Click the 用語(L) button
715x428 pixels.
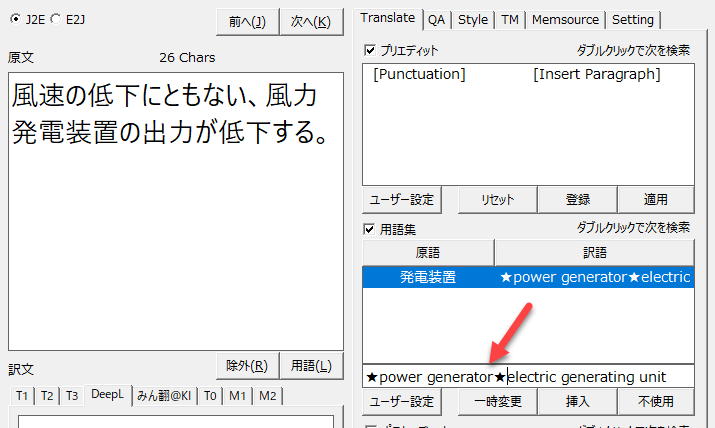[x=310, y=365]
